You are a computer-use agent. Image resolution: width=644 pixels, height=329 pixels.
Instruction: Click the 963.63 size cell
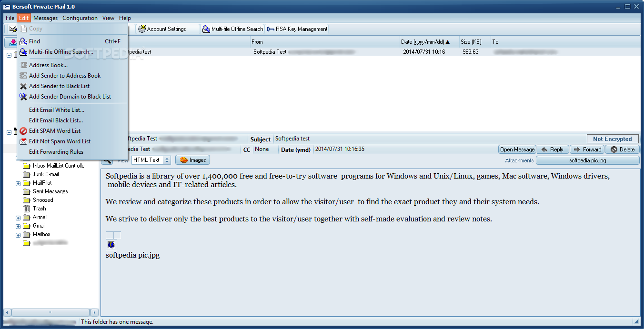pyautogui.click(x=471, y=52)
